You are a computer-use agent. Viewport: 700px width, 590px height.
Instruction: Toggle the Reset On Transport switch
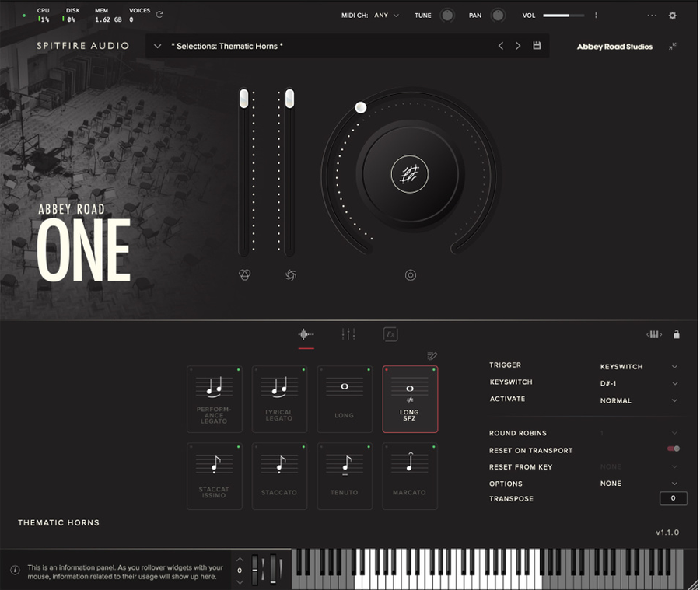tap(674, 449)
